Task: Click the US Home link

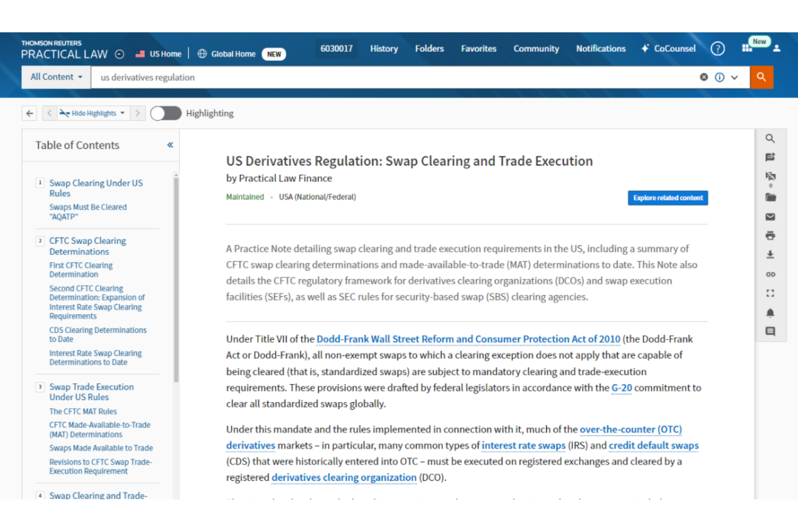Action: pyautogui.click(x=166, y=54)
